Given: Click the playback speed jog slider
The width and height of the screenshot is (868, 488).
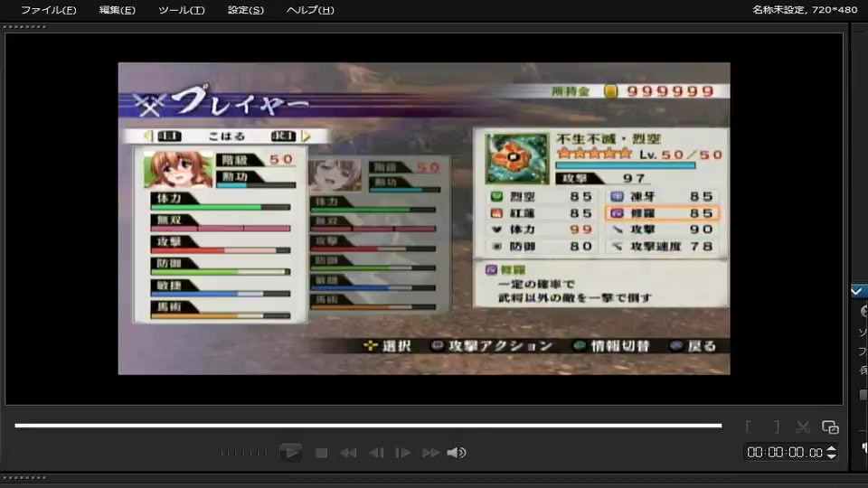Looking at the screenshot, I should (x=243, y=453).
